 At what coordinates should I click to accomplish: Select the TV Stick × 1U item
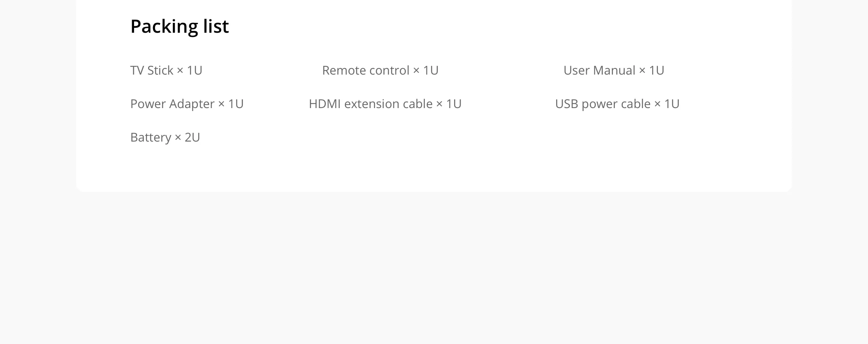point(166,70)
